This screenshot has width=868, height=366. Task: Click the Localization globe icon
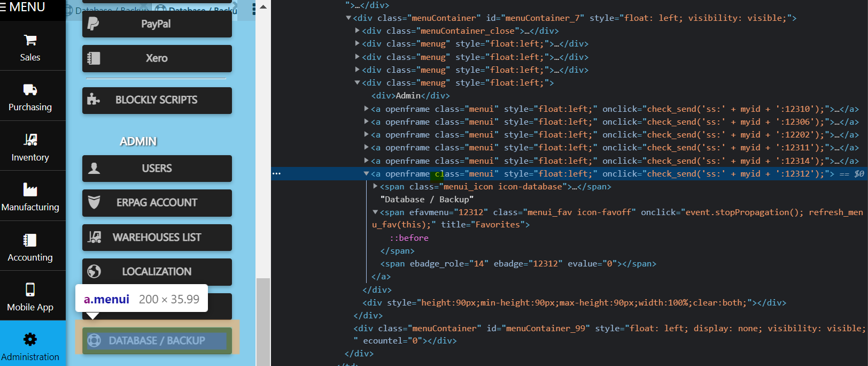94,271
